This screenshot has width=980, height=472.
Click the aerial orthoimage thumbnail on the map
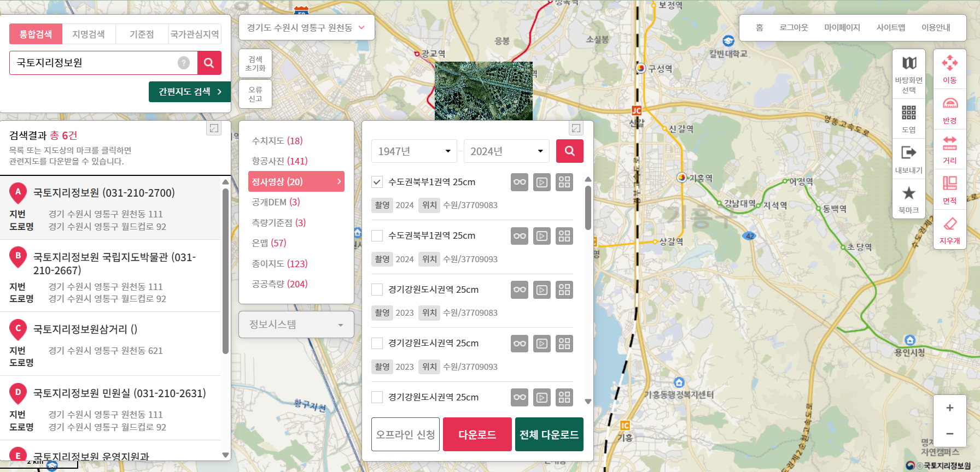pyautogui.click(x=483, y=91)
